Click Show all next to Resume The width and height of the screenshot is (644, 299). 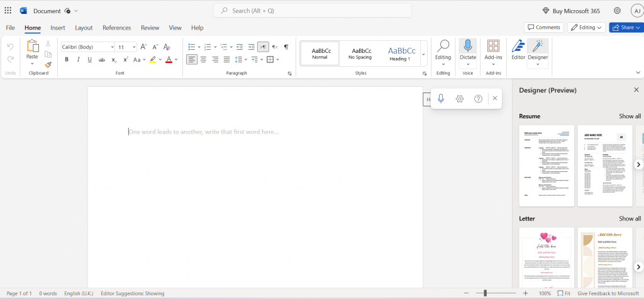(x=630, y=116)
